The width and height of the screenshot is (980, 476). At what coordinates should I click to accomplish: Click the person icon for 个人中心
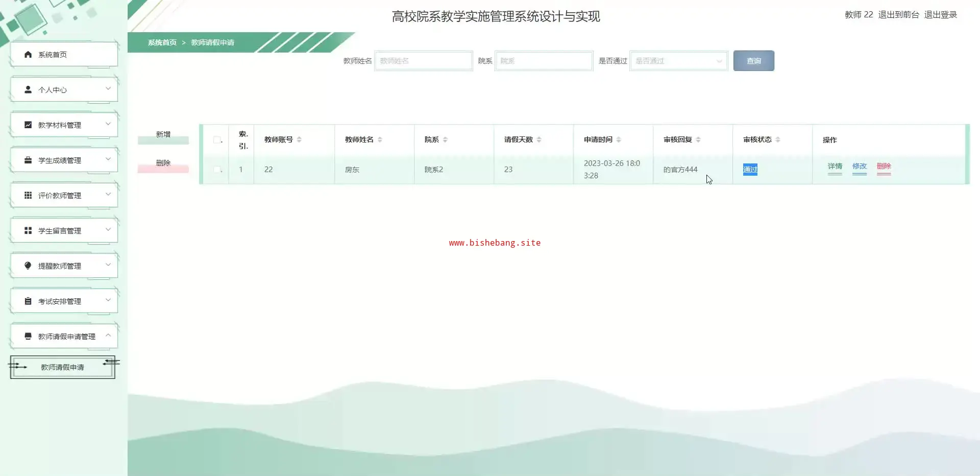[x=28, y=89]
